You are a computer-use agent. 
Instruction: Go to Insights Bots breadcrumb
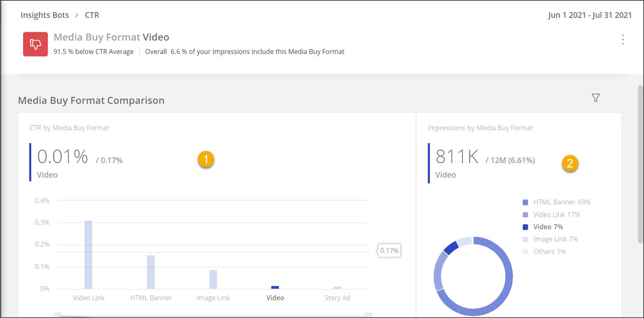click(45, 15)
